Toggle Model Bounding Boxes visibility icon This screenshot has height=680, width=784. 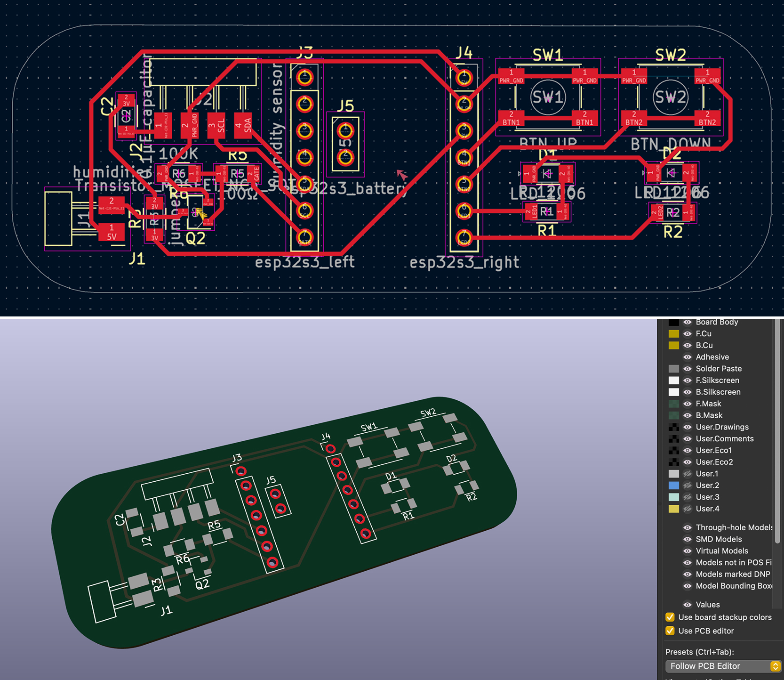pos(687,586)
